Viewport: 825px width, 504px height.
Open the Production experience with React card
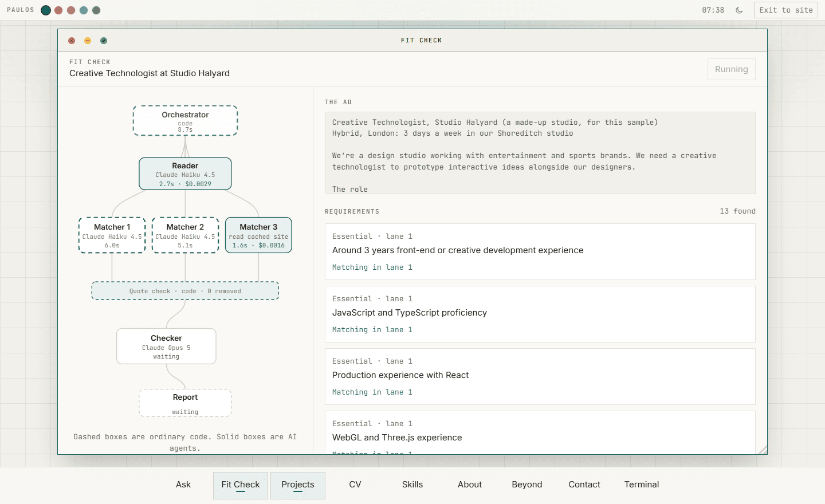[540, 376]
